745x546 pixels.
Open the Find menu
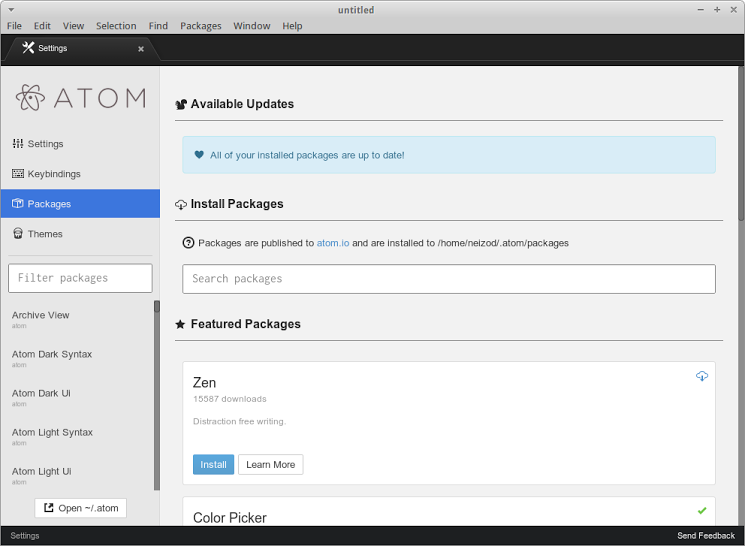click(x=158, y=26)
